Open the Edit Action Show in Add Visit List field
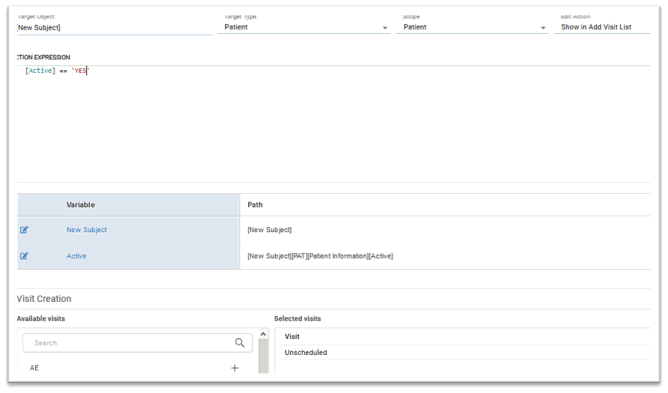This screenshot has width=668, height=393. 602,27
